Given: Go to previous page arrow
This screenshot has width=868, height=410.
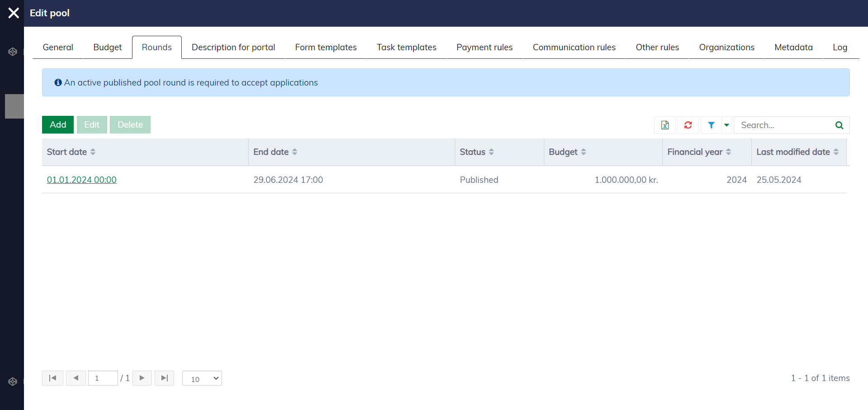Looking at the screenshot, I should [76, 378].
